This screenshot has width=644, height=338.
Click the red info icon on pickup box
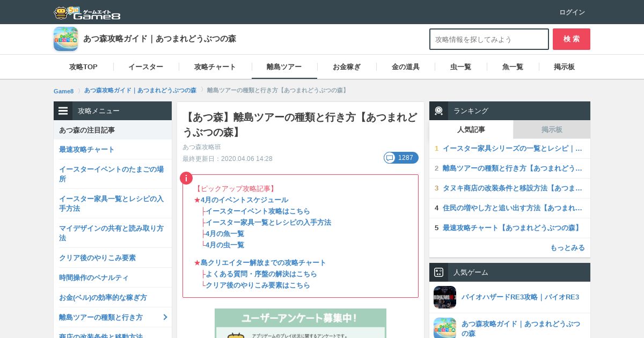coord(186,178)
